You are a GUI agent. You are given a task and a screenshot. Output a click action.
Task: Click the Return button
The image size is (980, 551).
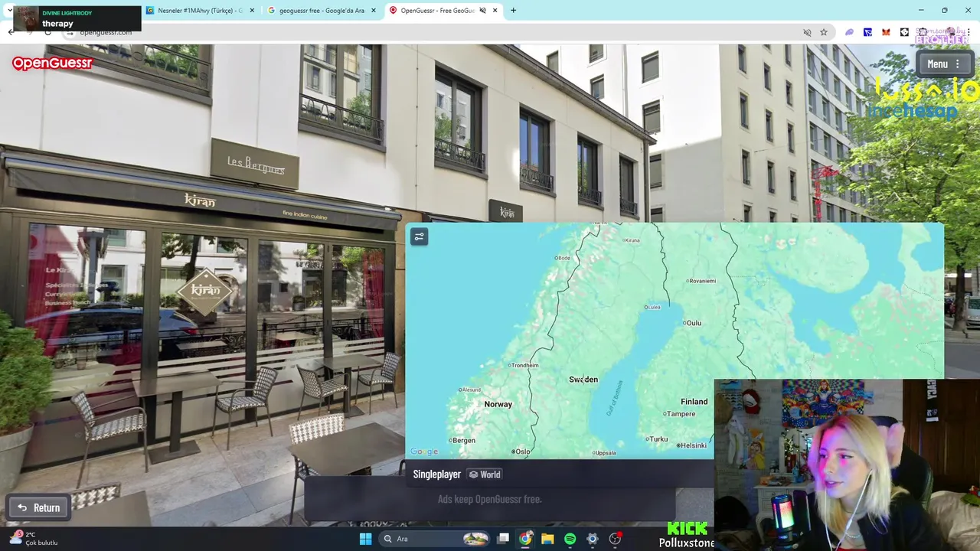click(38, 507)
